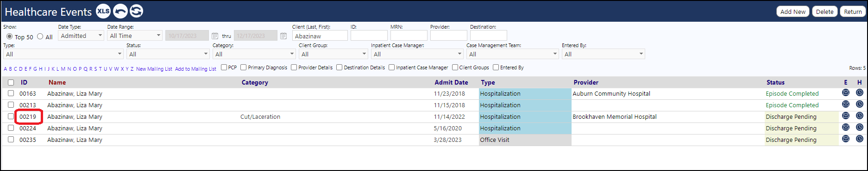Expand the Inpatient Case Manager dropdown
Image resolution: width=868 pixels, height=171 pixels.
tap(417, 54)
